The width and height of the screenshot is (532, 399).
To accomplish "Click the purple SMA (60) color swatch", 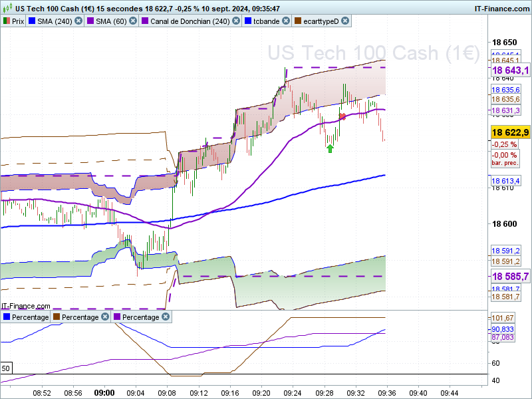I will click(90, 21).
